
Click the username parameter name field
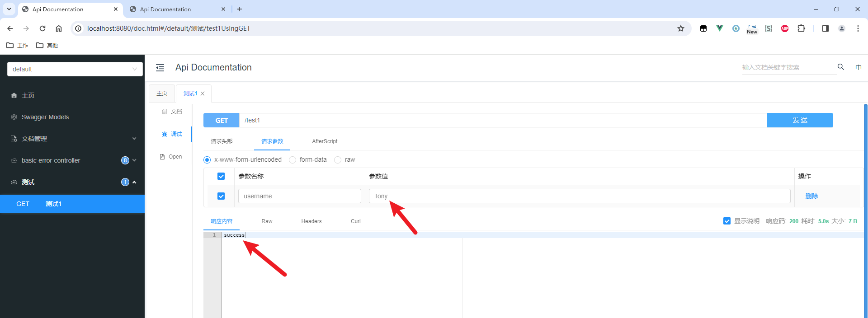pyautogui.click(x=300, y=196)
